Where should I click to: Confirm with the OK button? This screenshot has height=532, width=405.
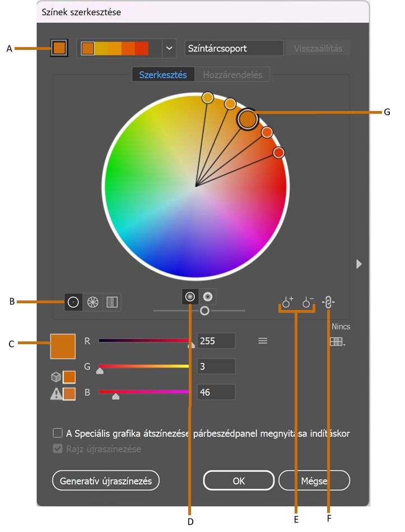pyautogui.click(x=239, y=480)
